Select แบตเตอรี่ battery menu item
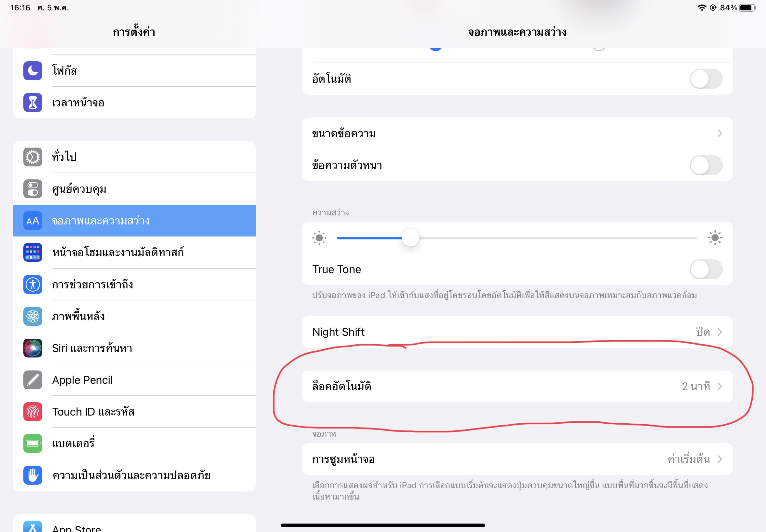 (134, 444)
